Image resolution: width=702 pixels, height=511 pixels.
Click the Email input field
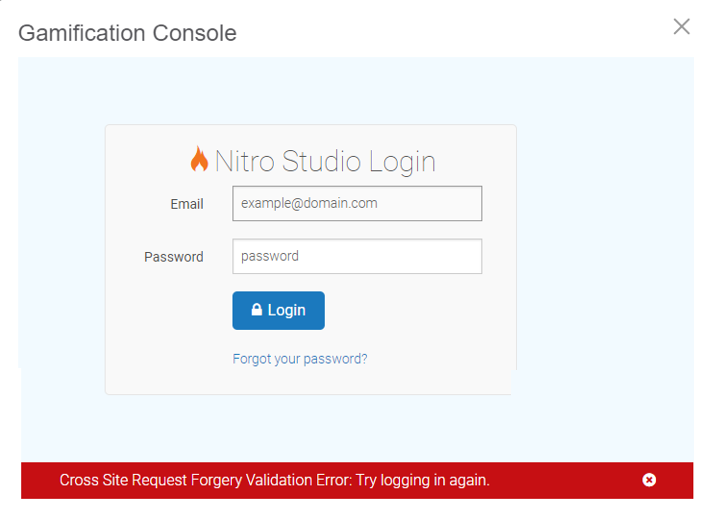[x=357, y=203]
